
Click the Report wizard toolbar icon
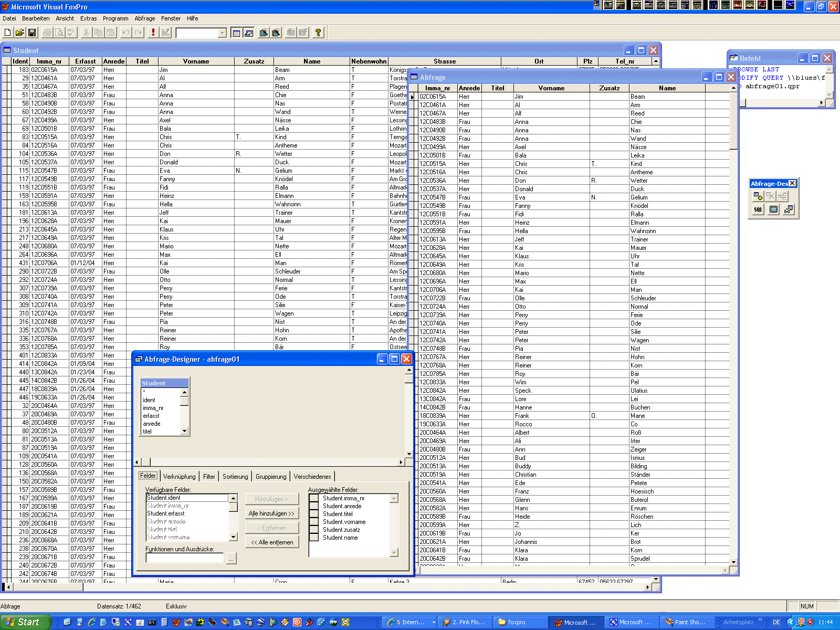point(276,33)
